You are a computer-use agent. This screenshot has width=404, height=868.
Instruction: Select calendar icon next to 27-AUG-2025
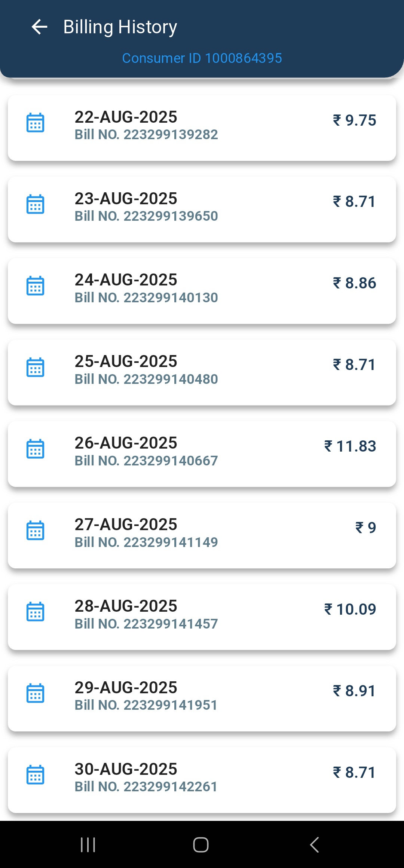tap(36, 531)
